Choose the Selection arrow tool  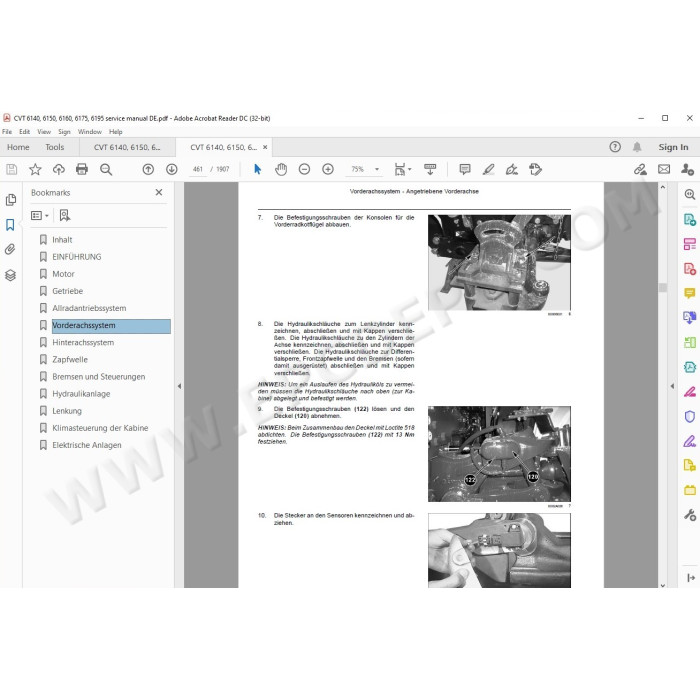click(258, 169)
